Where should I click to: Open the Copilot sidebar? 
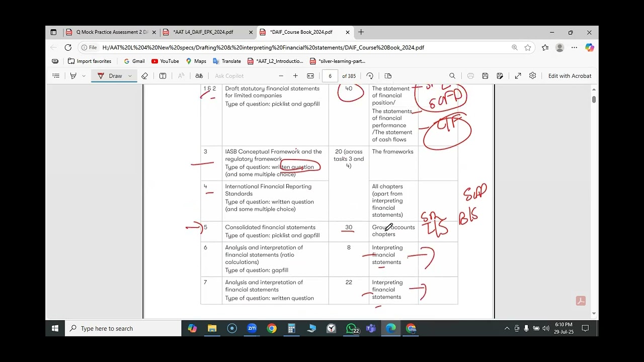point(589,48)
